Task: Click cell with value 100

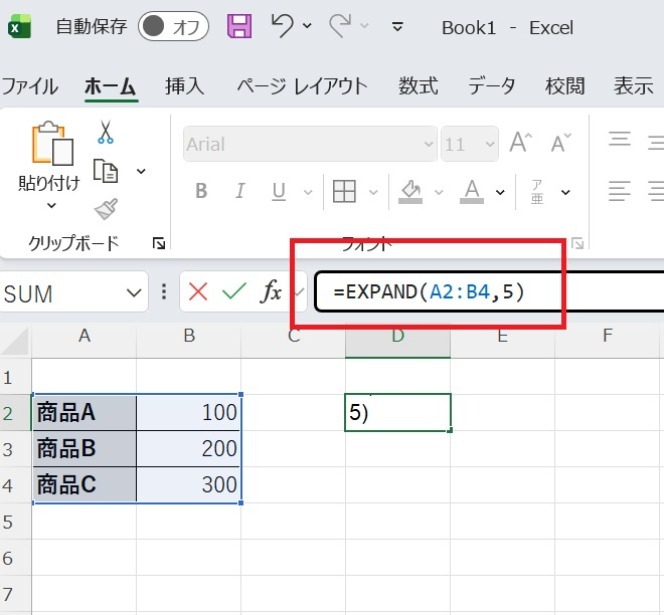Action: pyautogui.click(x=189, y=412)
